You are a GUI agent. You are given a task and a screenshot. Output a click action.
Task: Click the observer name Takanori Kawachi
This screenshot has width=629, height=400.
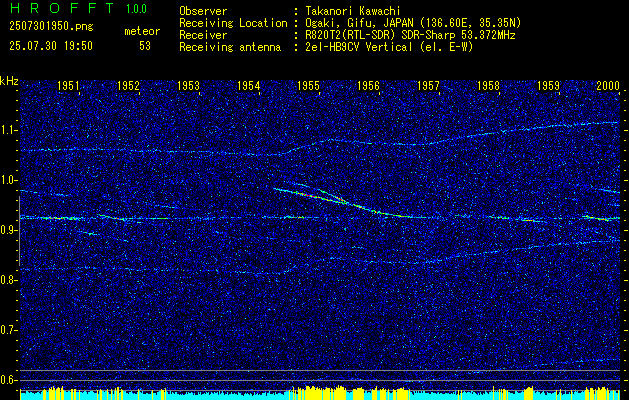pyautogui.click(x=353, y=11)
